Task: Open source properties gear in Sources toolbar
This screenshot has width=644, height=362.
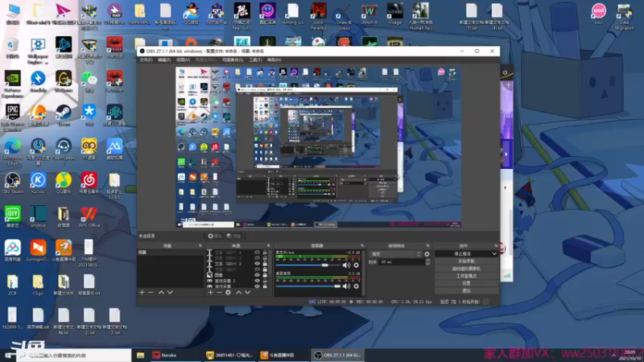Action: (x=229, y=292)
